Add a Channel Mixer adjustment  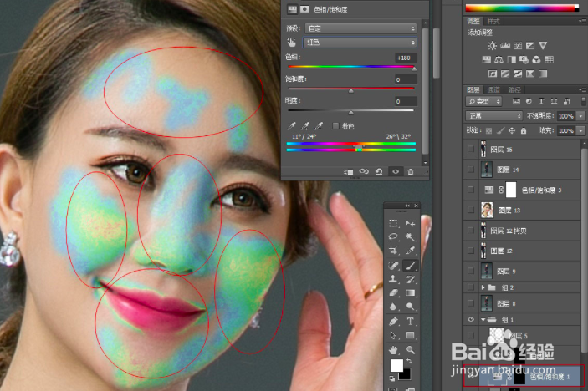click(x=537, y=59)
